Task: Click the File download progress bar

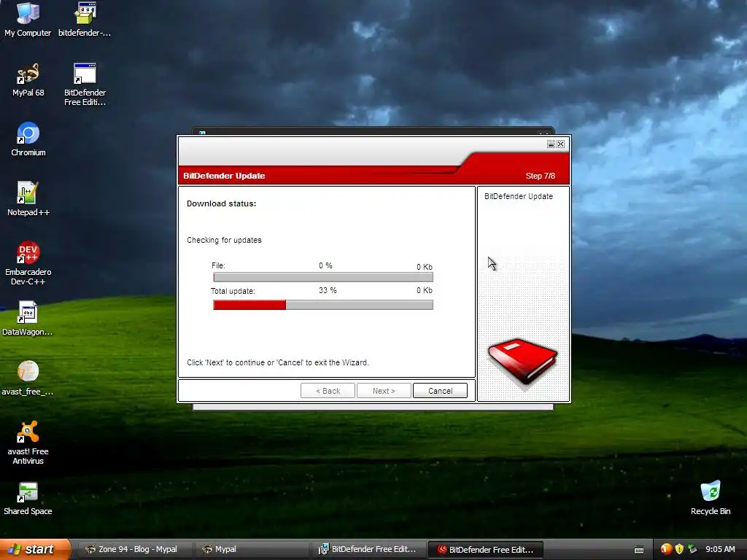Action: [323, 277]
